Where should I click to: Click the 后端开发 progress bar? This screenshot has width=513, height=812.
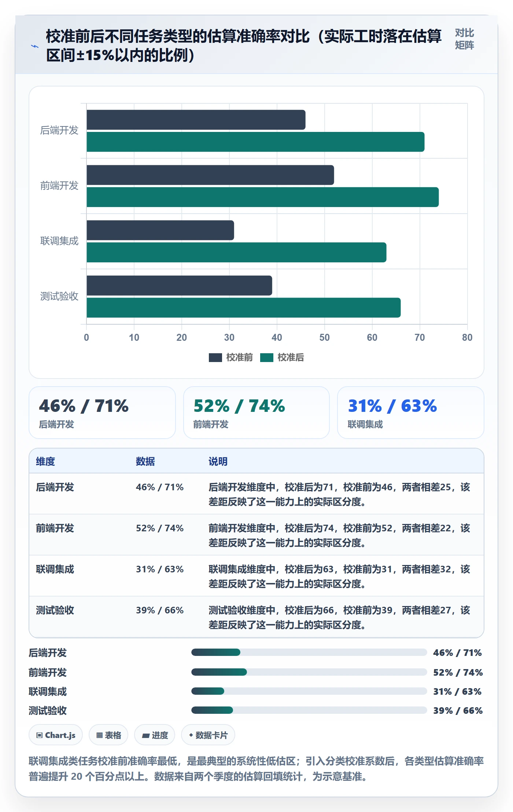309,652
